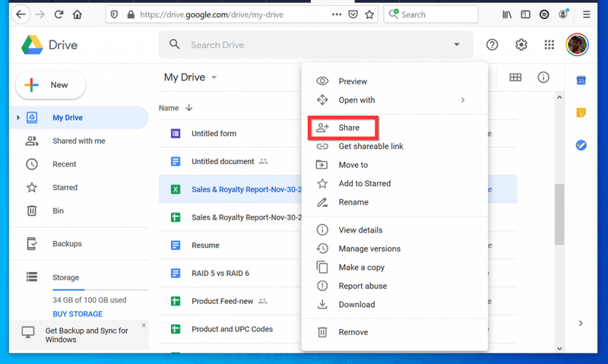Choose Manage versions
608x364 pixels.
click(394, 248)
